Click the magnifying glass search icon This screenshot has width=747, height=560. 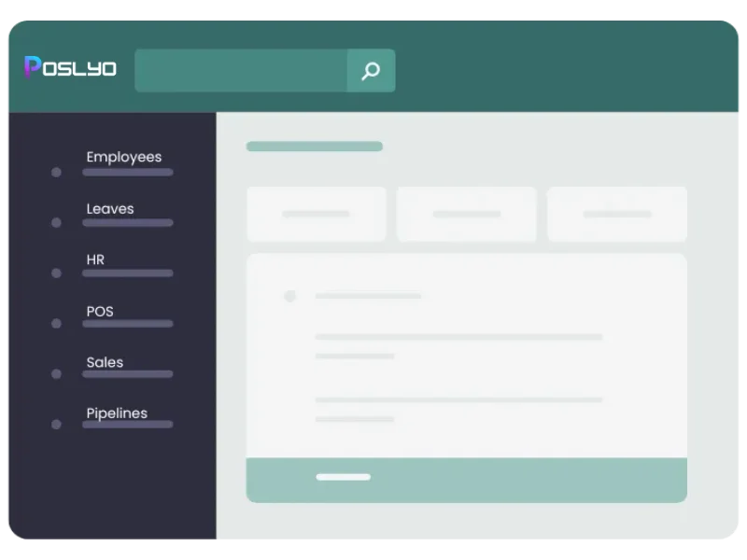(371, 71)
